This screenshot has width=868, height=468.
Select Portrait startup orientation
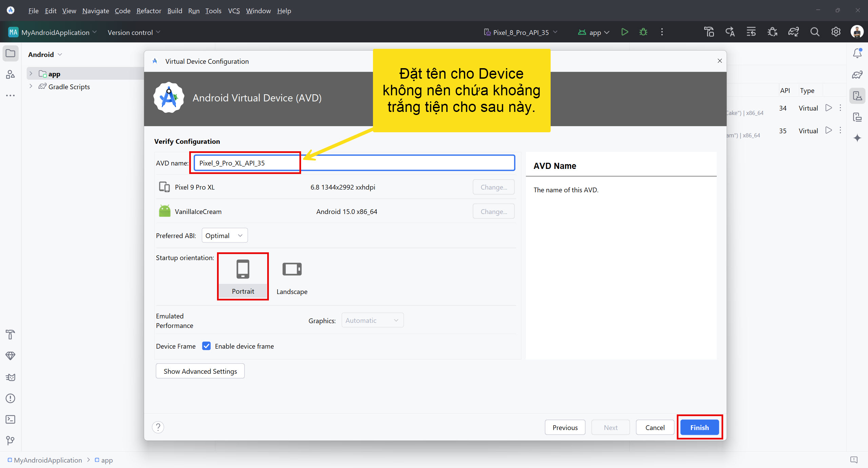pyautogui.click(x=243, y=276)
